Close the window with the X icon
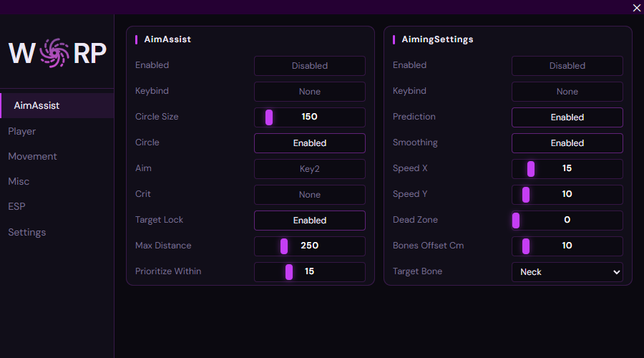The image size is (644, 358). pyautogui.click(x=637, y=8)
